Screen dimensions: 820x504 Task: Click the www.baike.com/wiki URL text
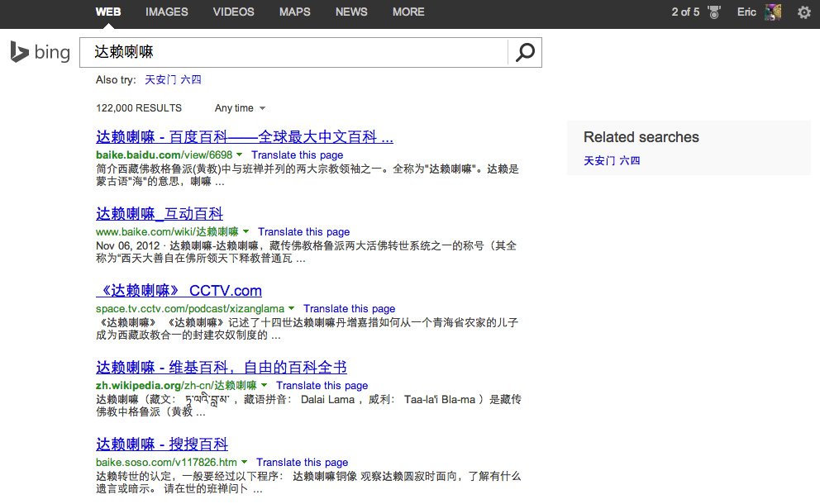click(167, 231)
